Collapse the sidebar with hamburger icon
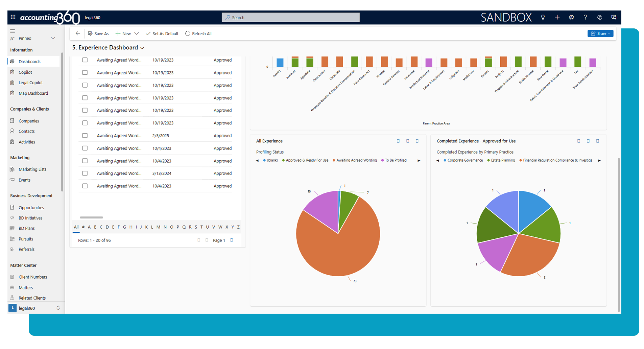Screen dimensions: 644x349 [x=13, y=31]
